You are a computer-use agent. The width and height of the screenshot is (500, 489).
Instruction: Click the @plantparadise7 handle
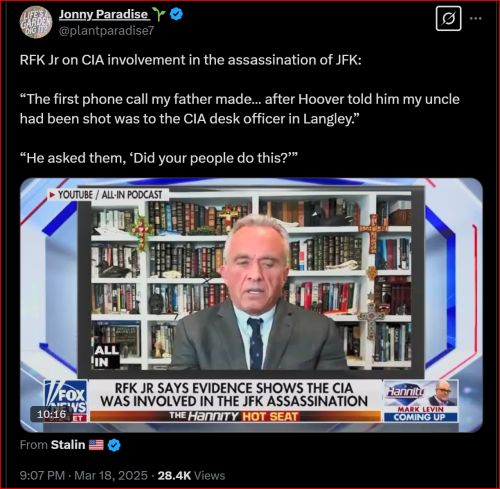pos(107,31)
